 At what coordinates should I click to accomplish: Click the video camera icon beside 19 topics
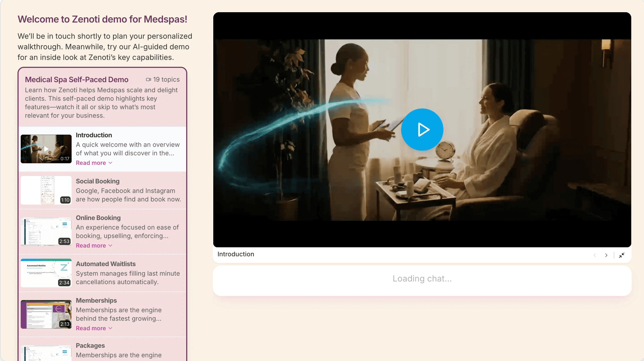(x=148, y=80)
